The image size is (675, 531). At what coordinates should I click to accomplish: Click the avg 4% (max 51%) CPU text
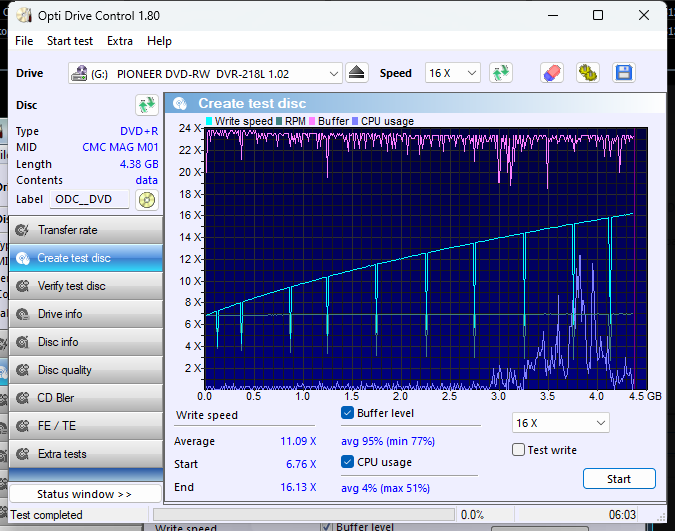point(385,488)
